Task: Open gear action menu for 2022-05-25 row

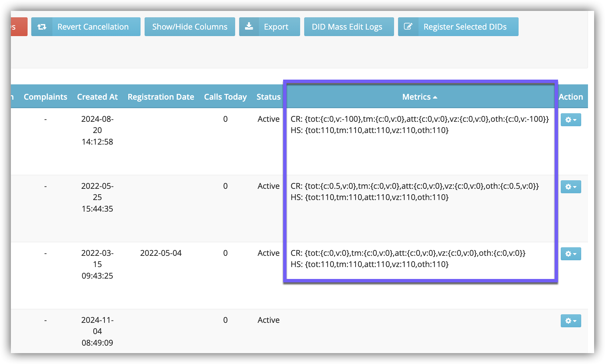Action: (x=571, y=187)
